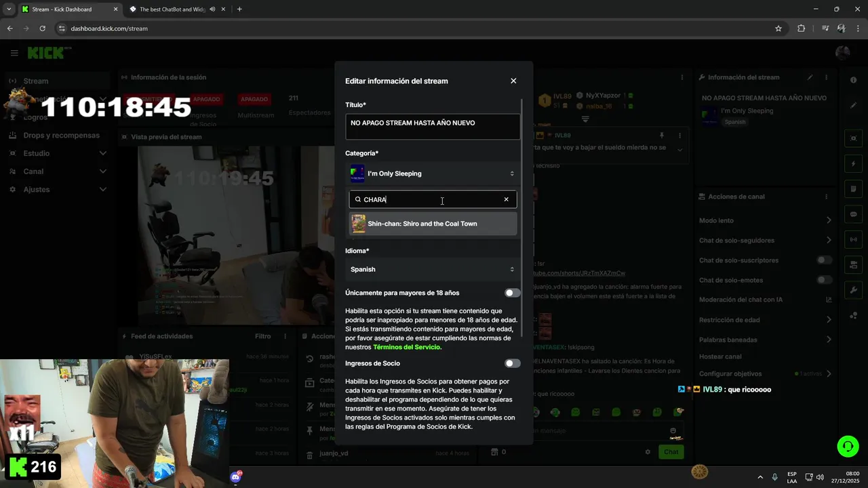Click the pin icon on pinned chat message
The width and height of the screenshot is (868, 488).
coord(662,136)
